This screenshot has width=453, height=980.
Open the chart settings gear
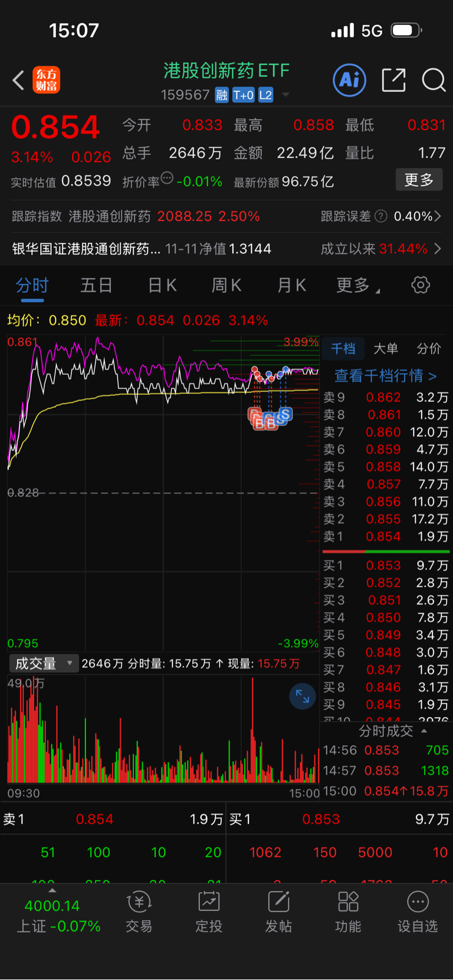pos(421,285)
